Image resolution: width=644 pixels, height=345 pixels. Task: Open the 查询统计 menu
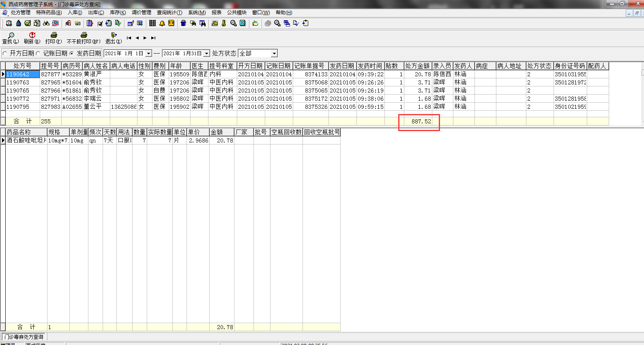(169, 13)
